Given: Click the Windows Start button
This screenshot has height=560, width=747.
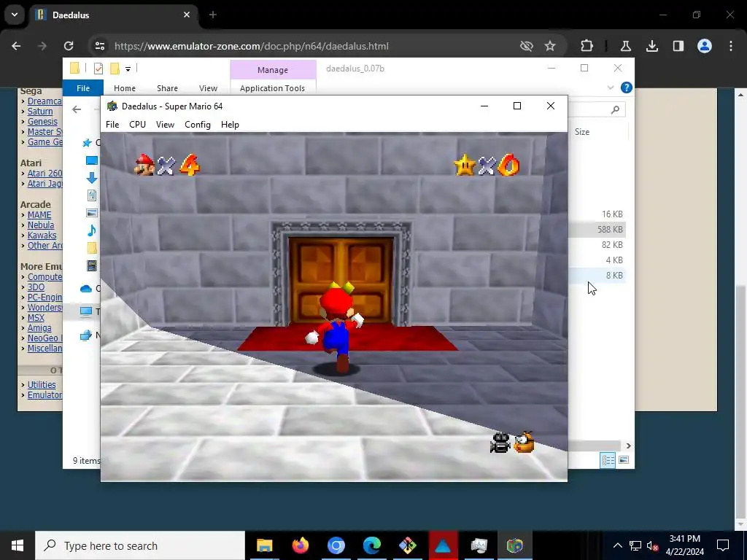Looking at the screenshot, I should coord(18,545).
